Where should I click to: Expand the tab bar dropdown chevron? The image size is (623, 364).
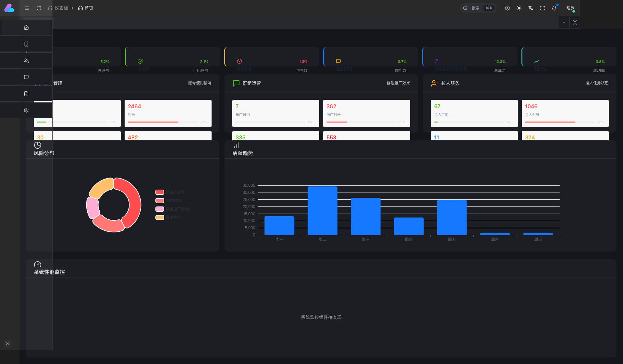pyautogui.click(x=564, y=22)
